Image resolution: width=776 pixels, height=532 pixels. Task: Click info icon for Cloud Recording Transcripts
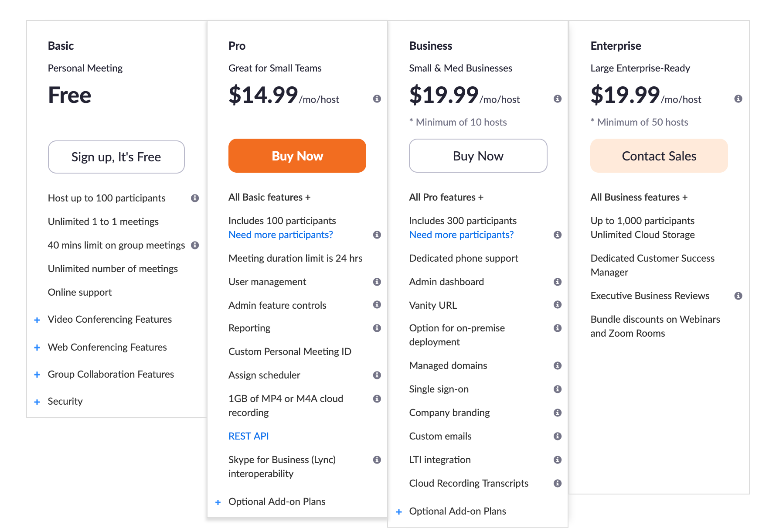click(558, 483)
